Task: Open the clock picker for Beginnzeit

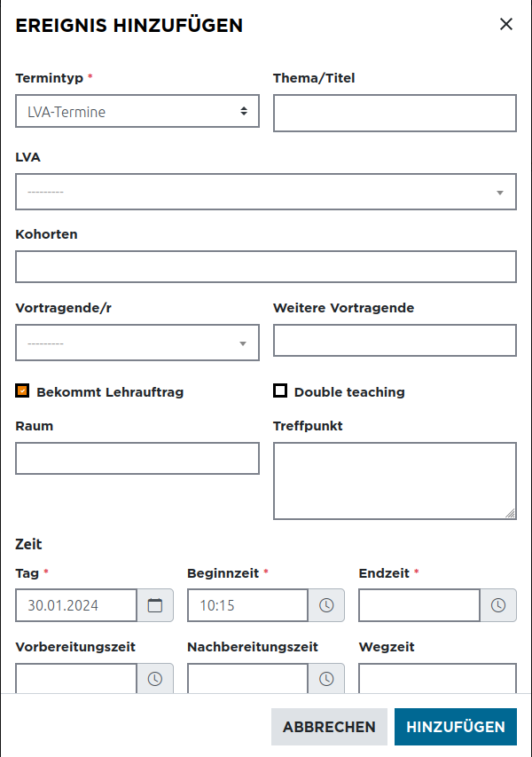Action: pos(326,605)
